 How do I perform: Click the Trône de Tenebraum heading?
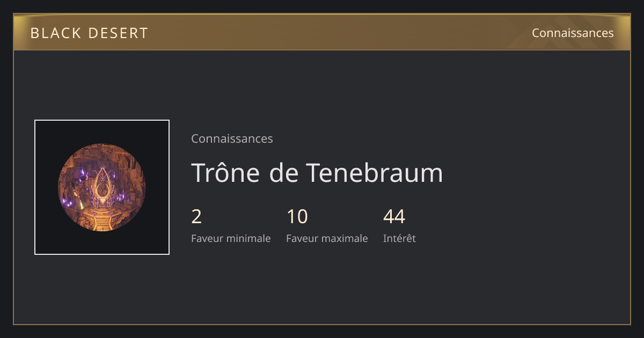point(317,173)
